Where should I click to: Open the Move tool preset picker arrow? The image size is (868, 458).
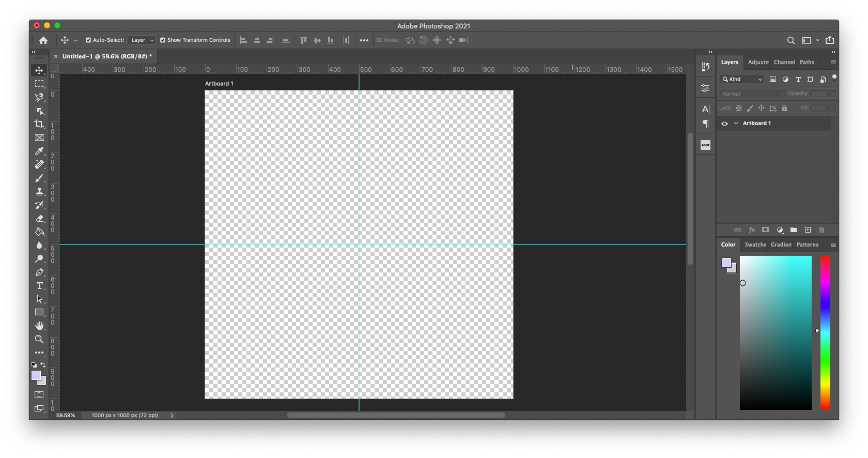75,40
